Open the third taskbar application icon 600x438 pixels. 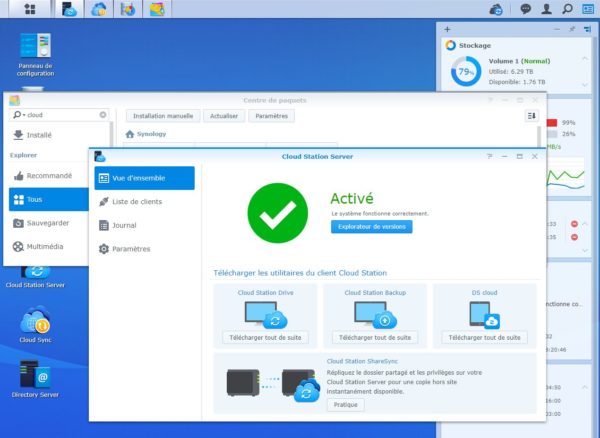[128, 9]
